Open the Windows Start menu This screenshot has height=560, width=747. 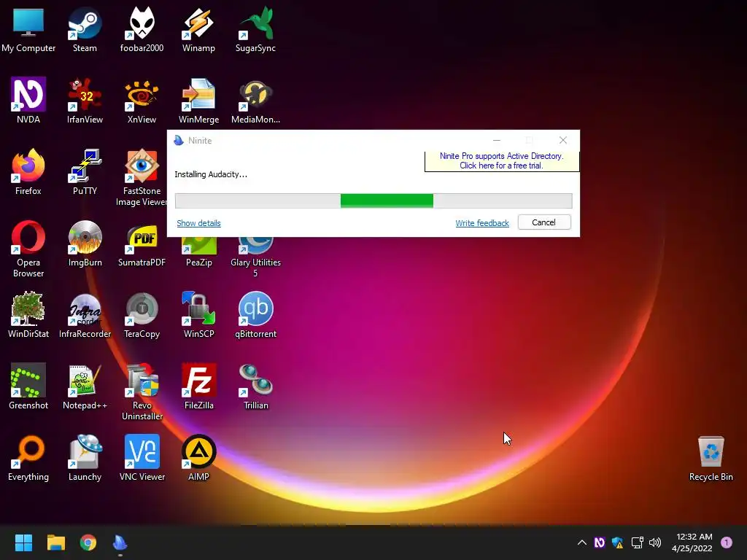click(23, 542)
